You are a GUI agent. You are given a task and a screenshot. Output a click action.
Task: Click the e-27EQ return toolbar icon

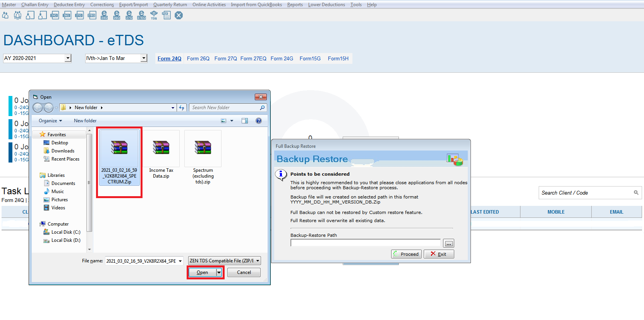coord(141,15)
